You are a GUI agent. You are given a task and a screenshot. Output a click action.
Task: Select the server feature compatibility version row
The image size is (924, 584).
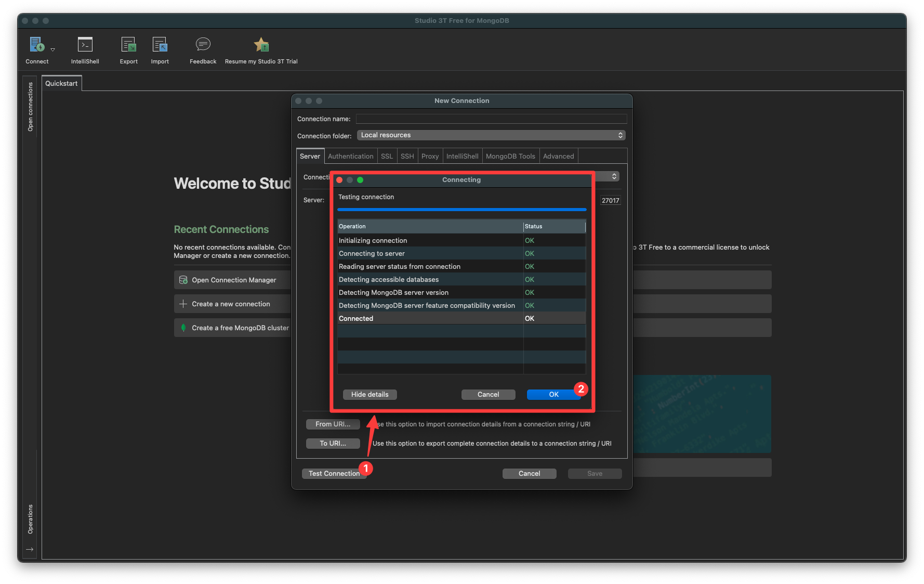(461, 305)
